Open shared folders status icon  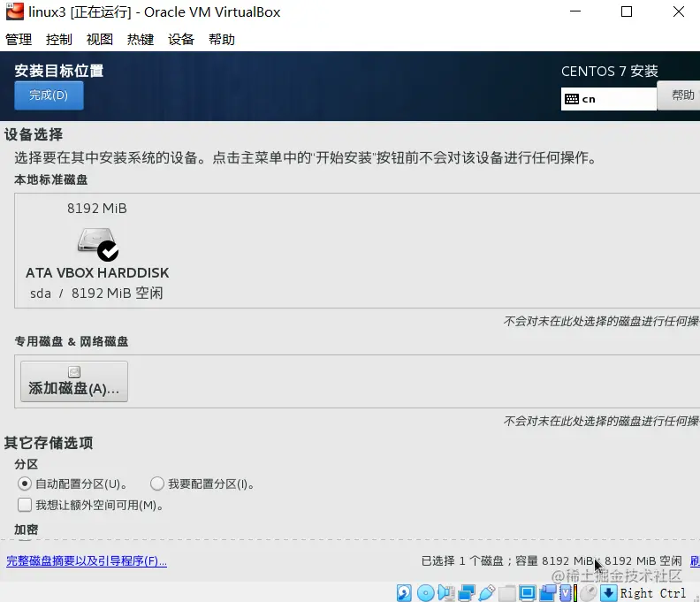coord(506,593)
